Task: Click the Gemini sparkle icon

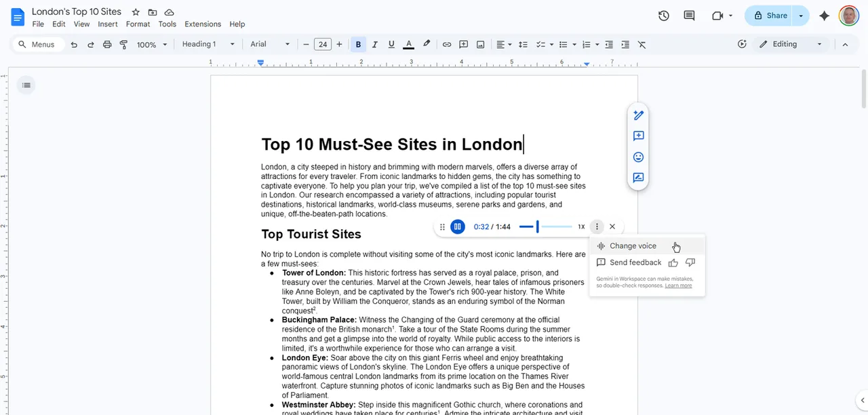Action: tap(824, 16)
